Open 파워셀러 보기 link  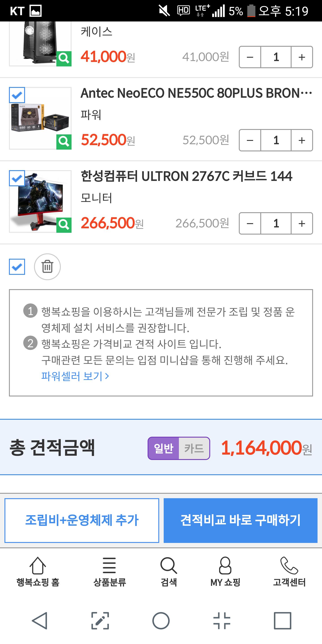(75, 376)
